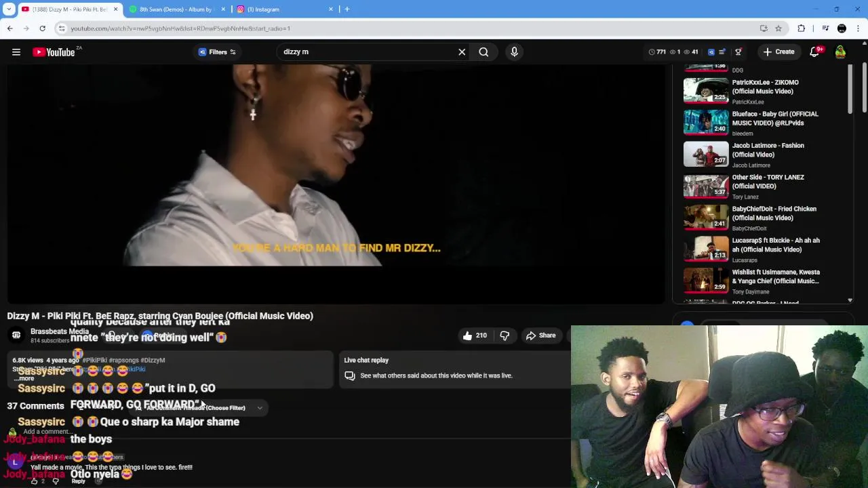Open Lucasraps ft Blxckie - Ah ah ah title
The width and height of the screenshot is (868, 488).
click(x=776, y=245)
